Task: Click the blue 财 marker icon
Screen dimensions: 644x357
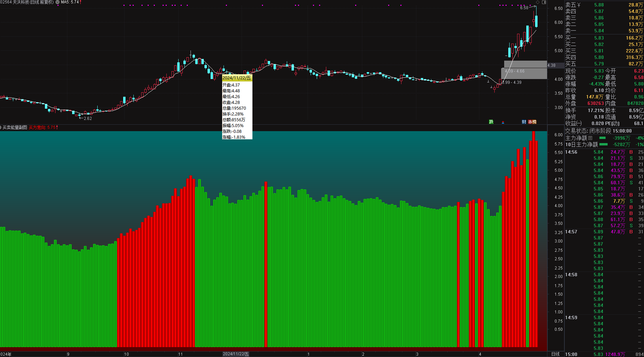Action: (524, 122)
